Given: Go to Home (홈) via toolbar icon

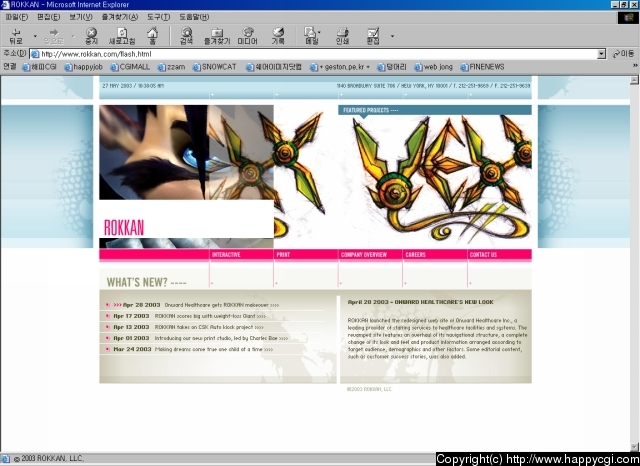Looking at the screenshot, I should pyautogui.click(x=152, y=36).
